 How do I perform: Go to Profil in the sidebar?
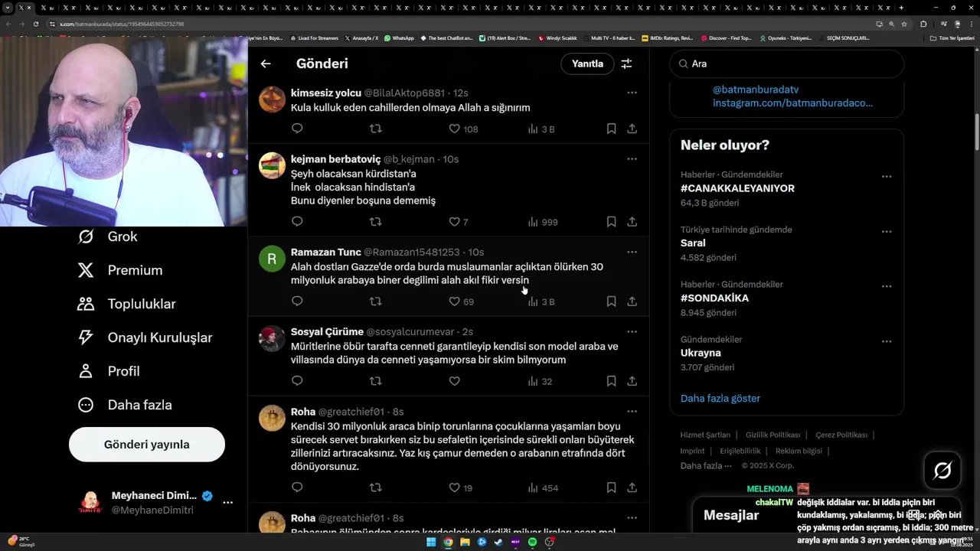(109, 371)
